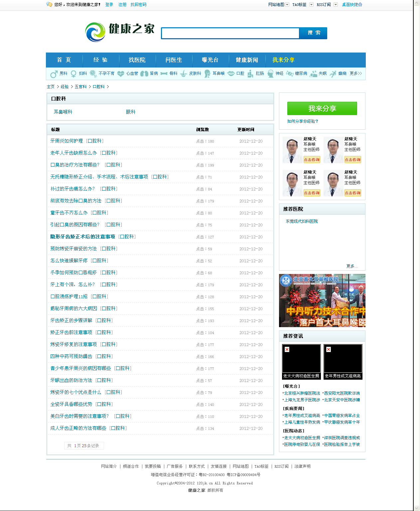420x511 pixels.
Task: Click the 口腔 lips icon
Action: [x=231, y=74]
